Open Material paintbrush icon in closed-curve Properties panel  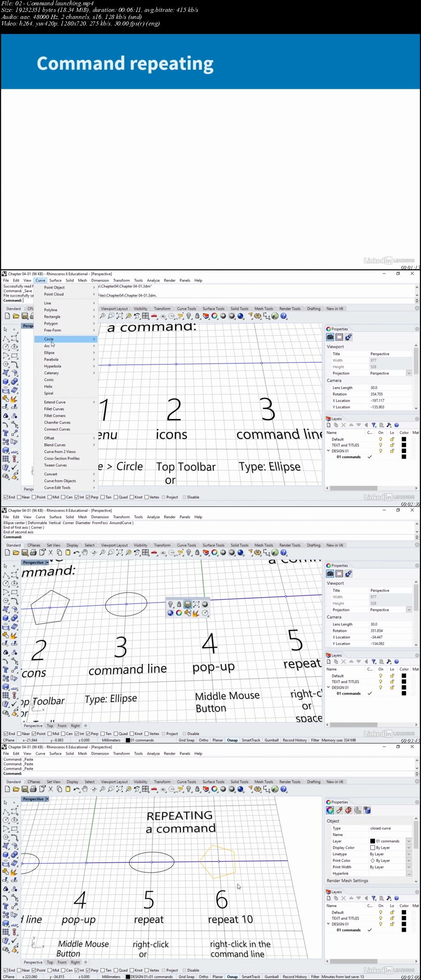pos(339,810)
